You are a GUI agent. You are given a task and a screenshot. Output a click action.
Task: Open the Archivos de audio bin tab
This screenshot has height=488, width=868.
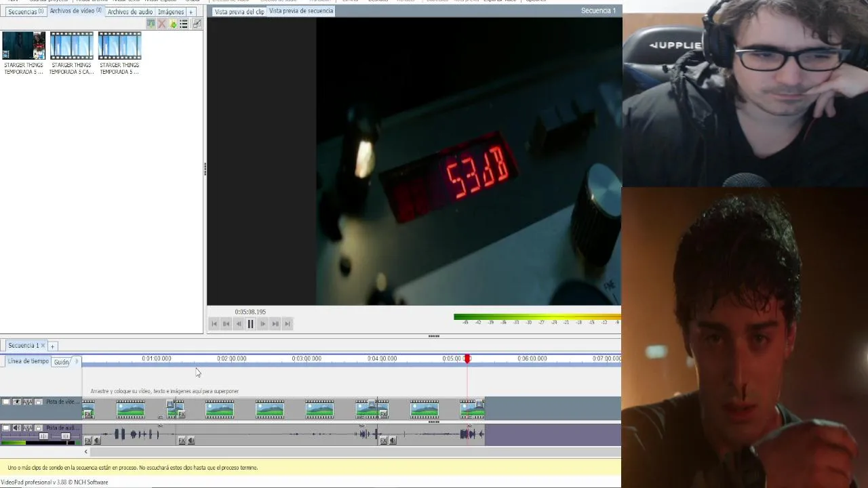coord(130,12)
